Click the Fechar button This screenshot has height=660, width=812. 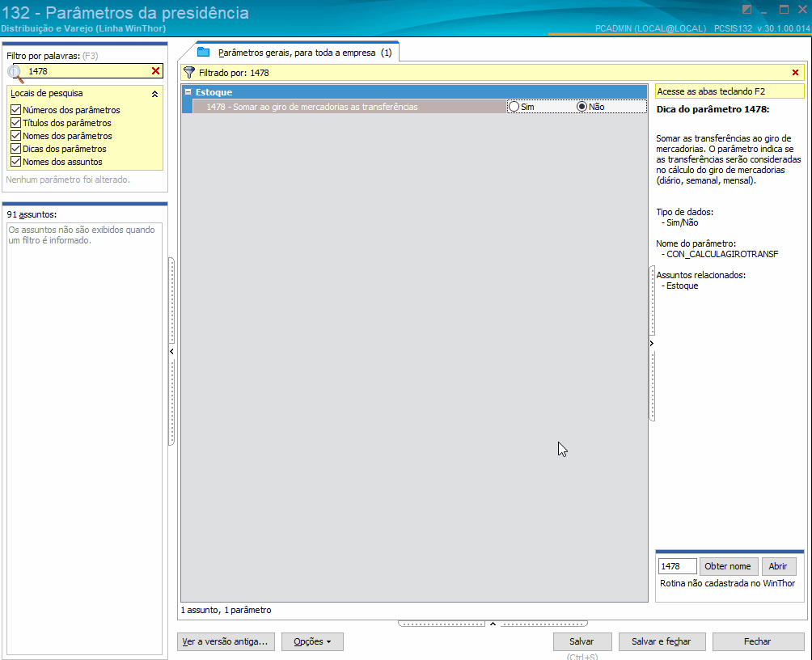pyautogui.click(x=758, y=641)
